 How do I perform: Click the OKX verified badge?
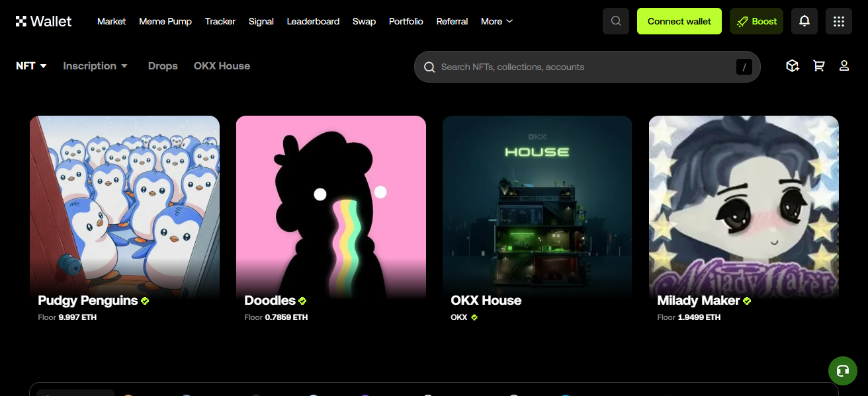[474, 317]
